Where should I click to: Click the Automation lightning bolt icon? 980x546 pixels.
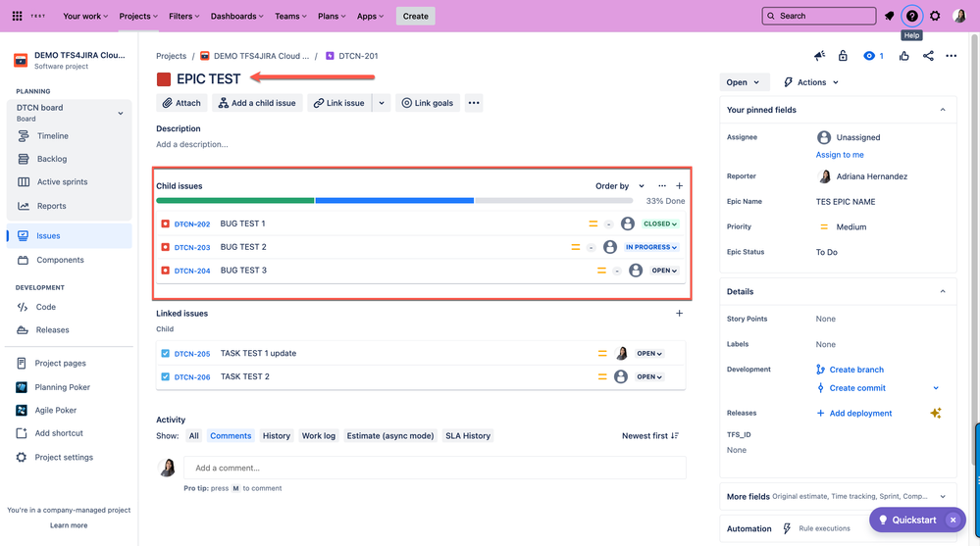point(787,528)
